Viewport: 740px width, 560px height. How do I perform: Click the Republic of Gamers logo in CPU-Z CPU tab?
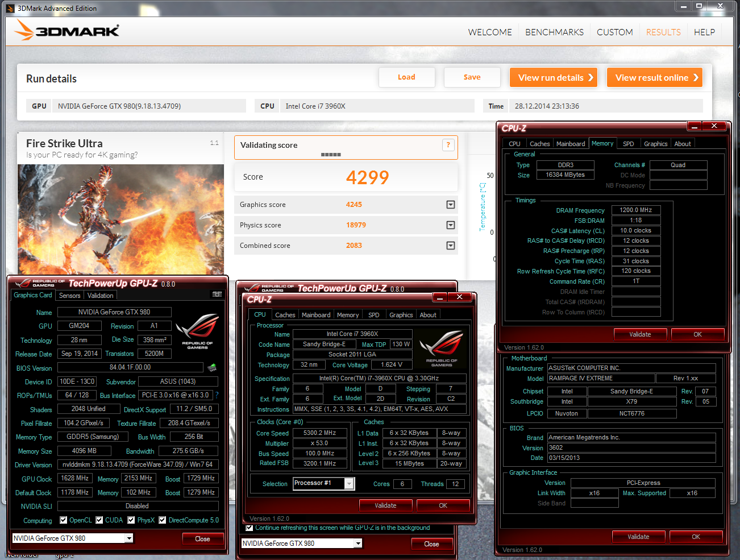pyautogui.click(x=442, y=349)
